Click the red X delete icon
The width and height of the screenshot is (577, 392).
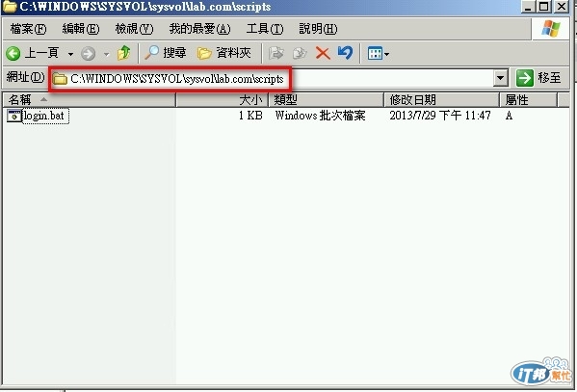323,53
